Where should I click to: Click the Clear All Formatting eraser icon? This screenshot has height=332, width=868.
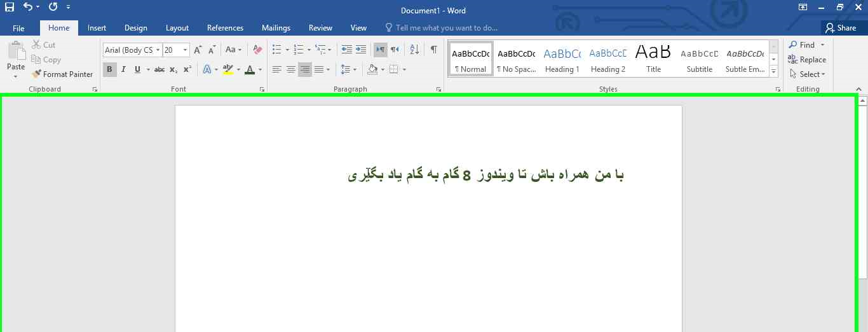[x=257, y=50]
